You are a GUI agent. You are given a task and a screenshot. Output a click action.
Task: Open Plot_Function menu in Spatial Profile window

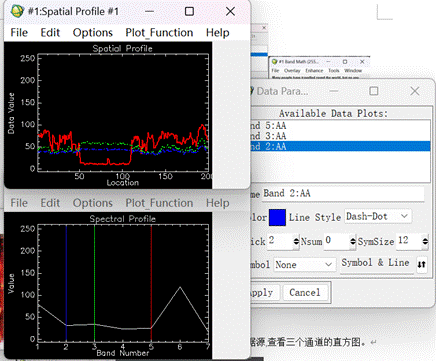click(x=159, y=33)
